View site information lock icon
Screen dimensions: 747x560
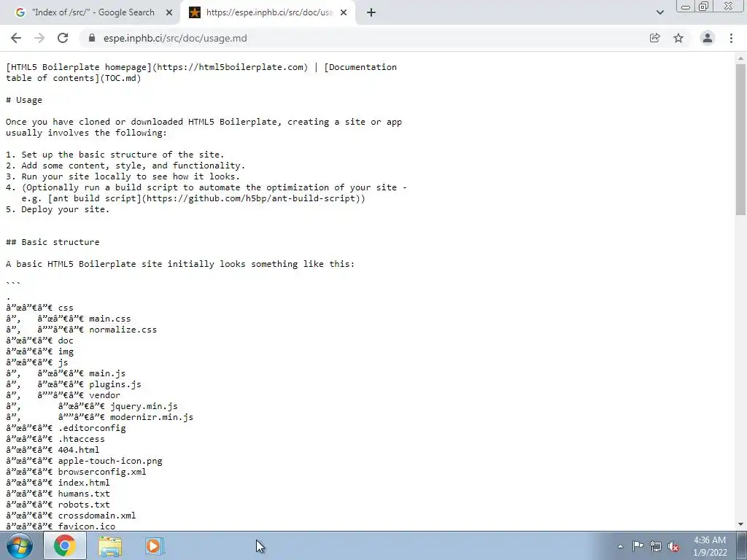pos(92,38)
